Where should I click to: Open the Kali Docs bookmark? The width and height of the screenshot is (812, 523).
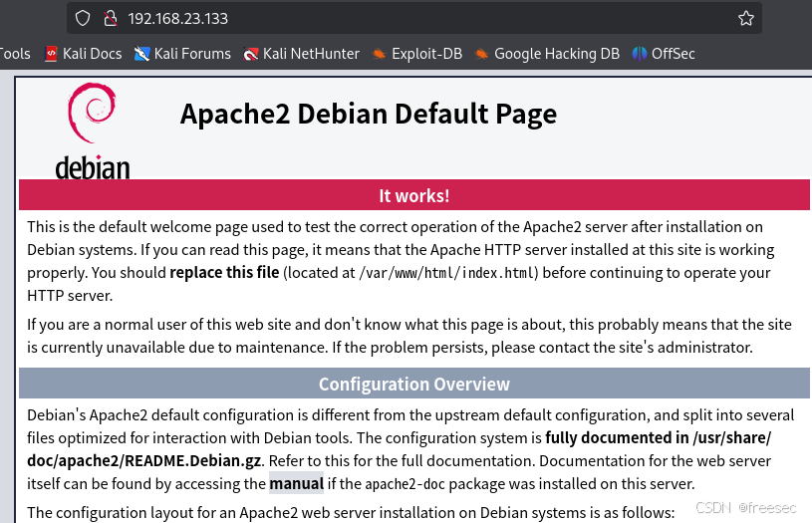tap(83, 54)
